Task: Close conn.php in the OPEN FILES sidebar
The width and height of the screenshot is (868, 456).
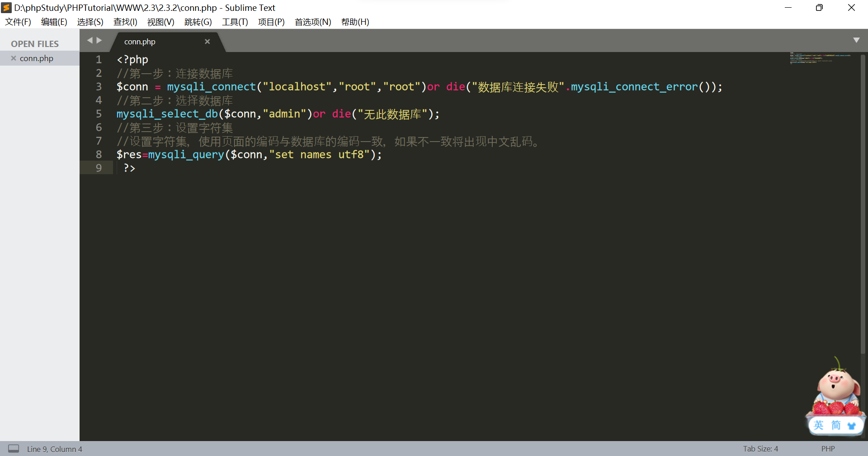Action: (14, 58)
